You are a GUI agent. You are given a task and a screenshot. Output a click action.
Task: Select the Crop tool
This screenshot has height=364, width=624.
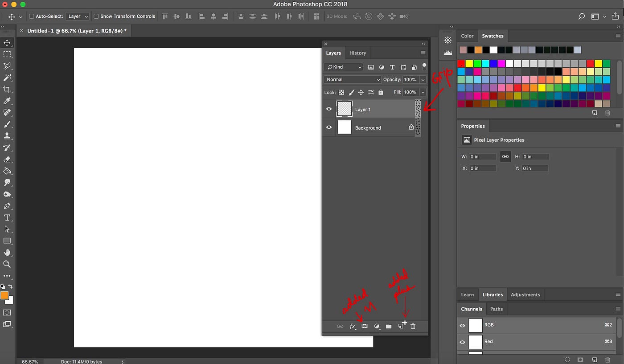(x=8, y=89)
